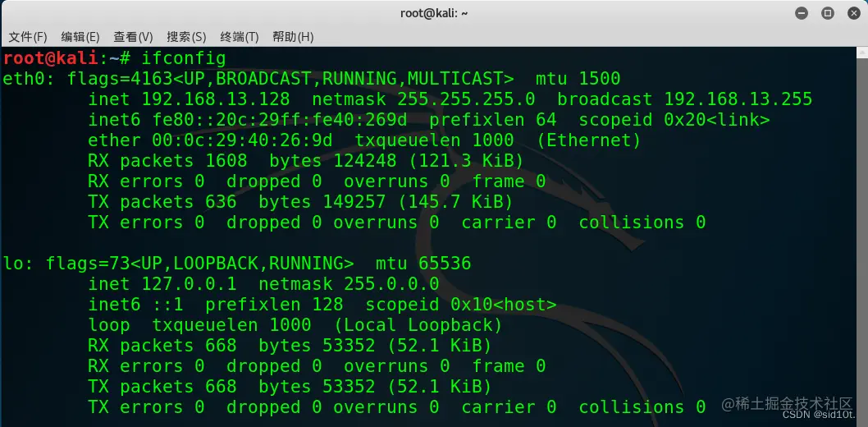The width and height of the screenshot is (868, 427).
Task: Open the 查看(V) menu
Action: pos(133,37)
